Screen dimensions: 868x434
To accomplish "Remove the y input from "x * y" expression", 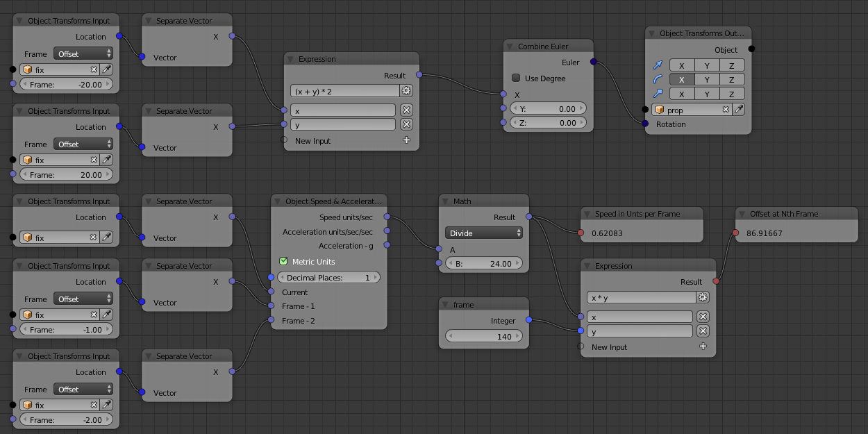I will click(703, 331).
